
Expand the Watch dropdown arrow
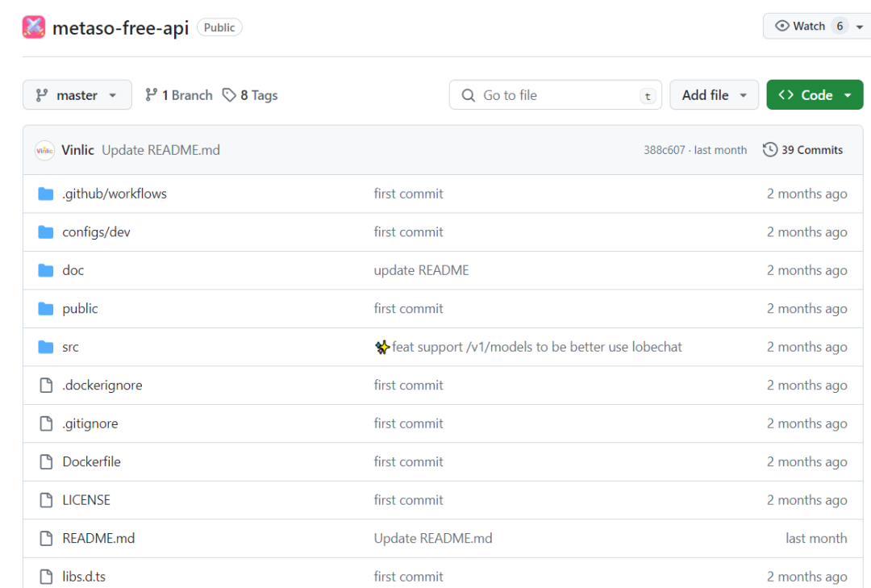[x=860, y=27]
